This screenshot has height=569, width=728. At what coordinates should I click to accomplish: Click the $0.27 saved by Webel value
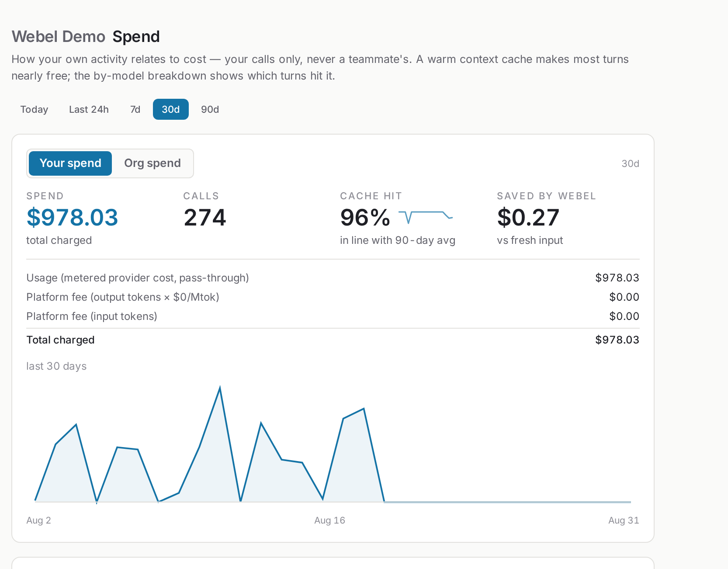point(528,218)
